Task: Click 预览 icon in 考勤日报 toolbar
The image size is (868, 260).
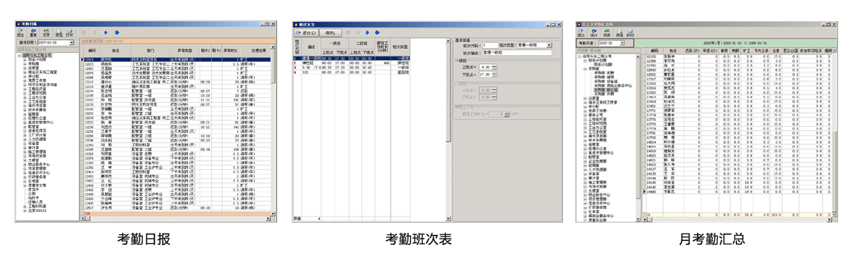Action: click(59, 33)
